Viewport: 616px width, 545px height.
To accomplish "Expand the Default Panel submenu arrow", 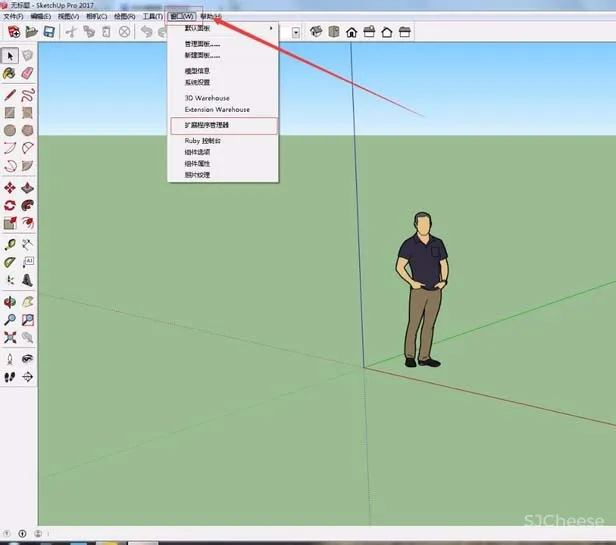I will pyautogui.click(x=271, y=28).
